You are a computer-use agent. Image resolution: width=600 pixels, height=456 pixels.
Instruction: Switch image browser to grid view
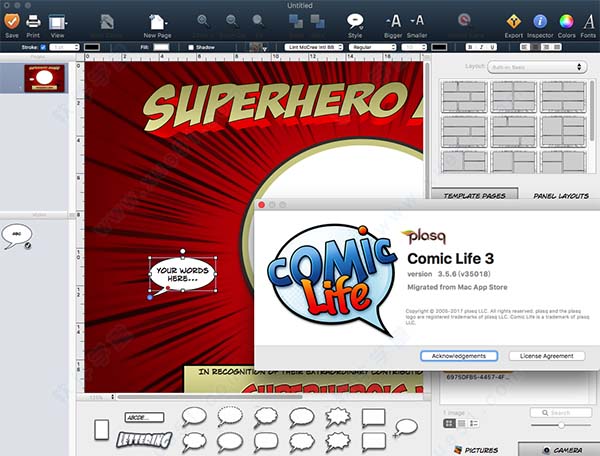449,423
